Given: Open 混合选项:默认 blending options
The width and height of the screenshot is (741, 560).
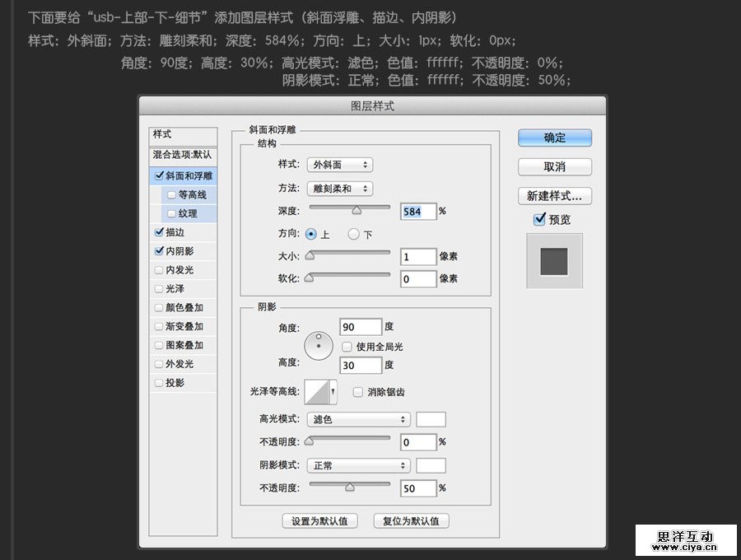Looking at the screenshot, I should pos(179,156).
